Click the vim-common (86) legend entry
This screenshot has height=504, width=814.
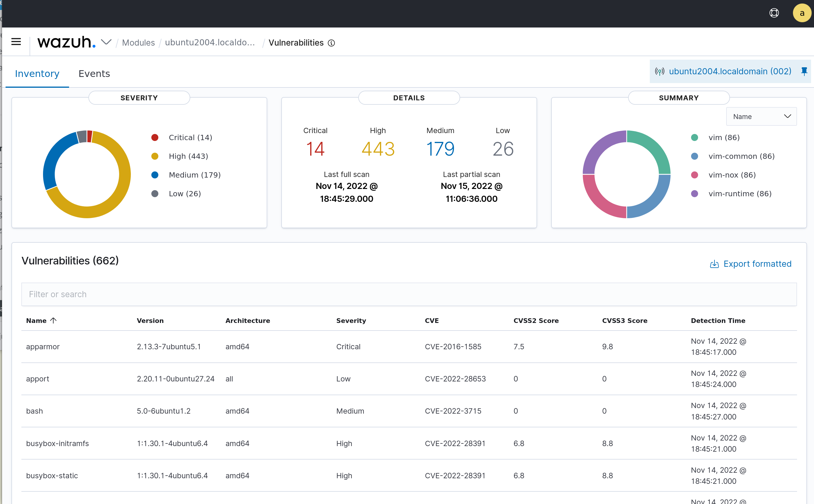click(x=733, y=156)
